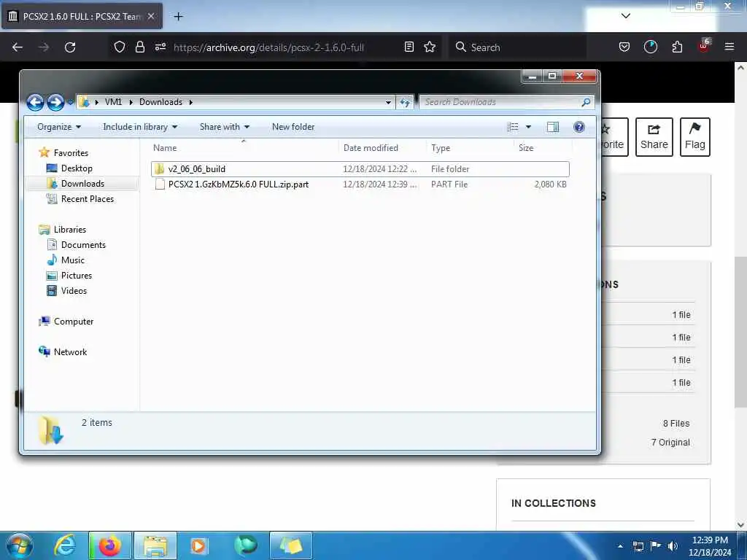
Task: Create a New folder
Action: click(293, 127)
